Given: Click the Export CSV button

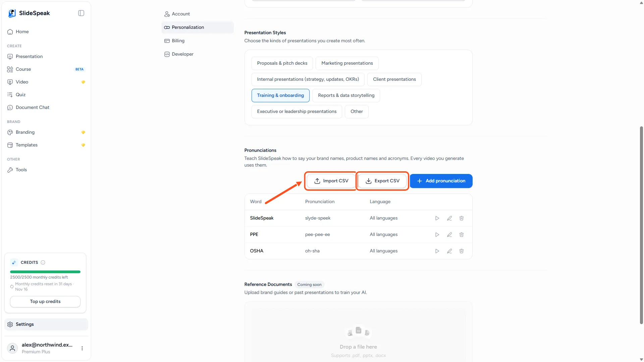Looking at the screenshot, I should pyautogui.click(x=382, y=181).
